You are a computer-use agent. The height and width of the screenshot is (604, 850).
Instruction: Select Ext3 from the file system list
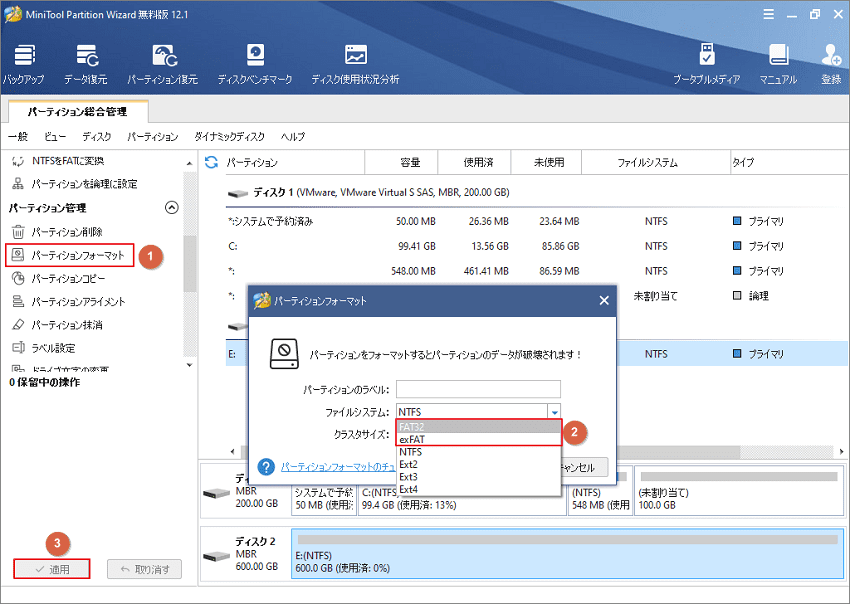479,477
